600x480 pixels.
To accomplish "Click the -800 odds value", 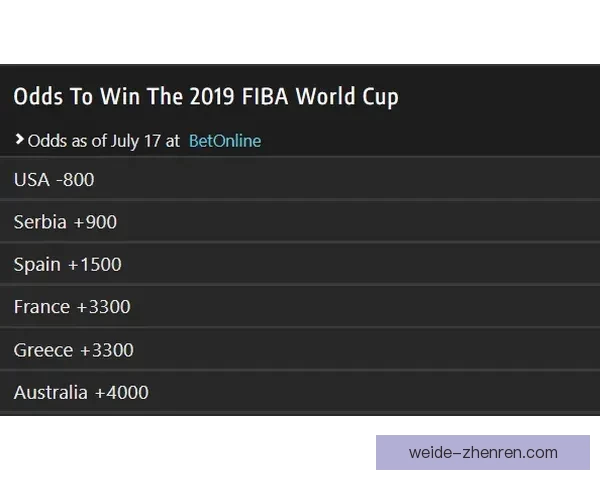I will tap(75, 180).
